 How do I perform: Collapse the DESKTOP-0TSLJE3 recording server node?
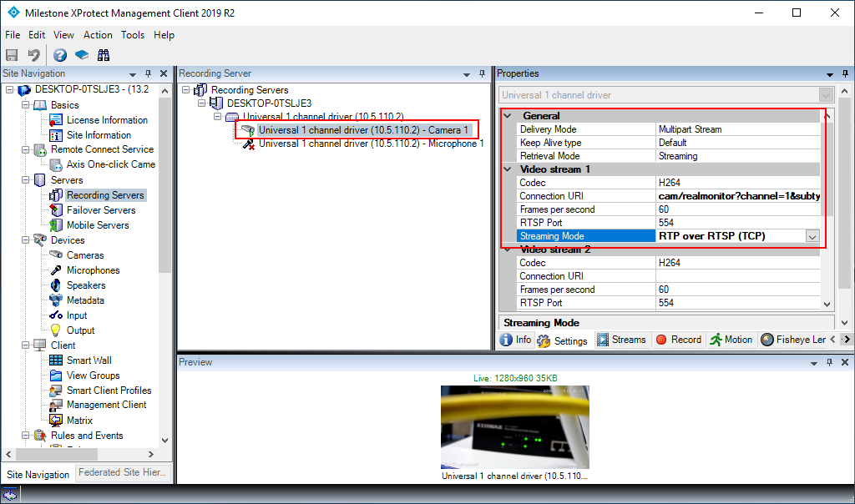pos(202,103)
